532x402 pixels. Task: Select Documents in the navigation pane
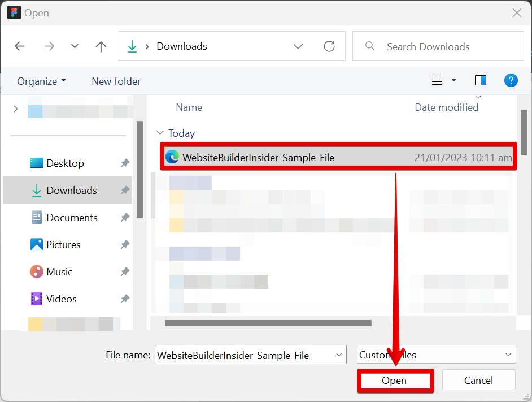pyautogui.click(x=72, y=217)
